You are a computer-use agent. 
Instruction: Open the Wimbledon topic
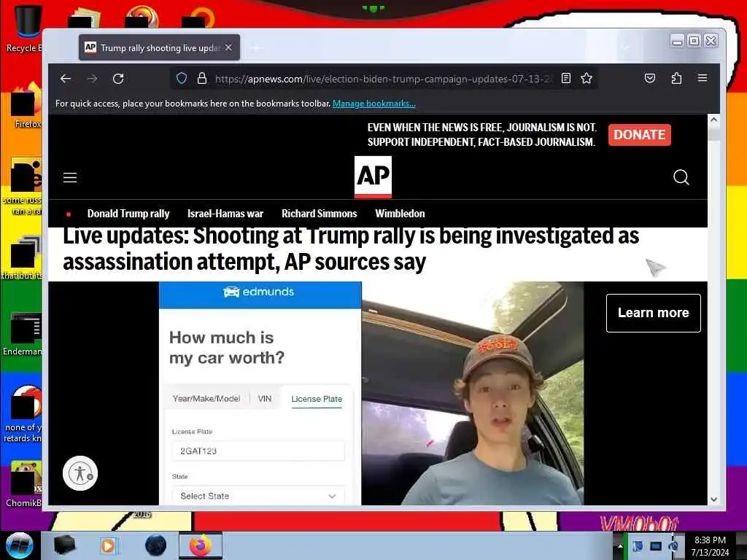pyautogui.click(x=400, y=214)
